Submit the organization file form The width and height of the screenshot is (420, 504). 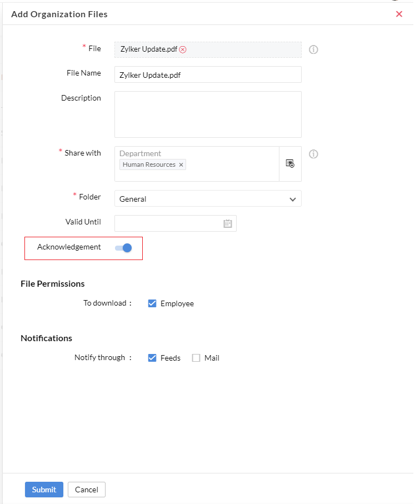pos(44,489)
